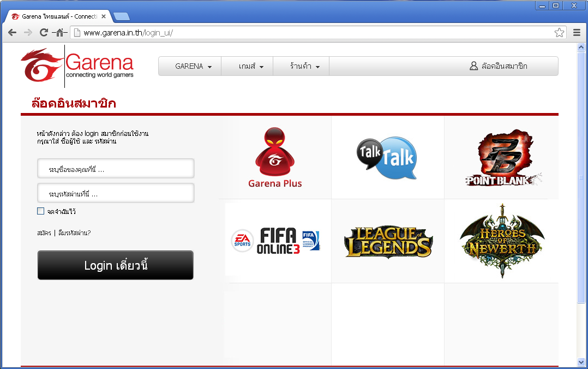Click the จดจำฉันไว้ label text
Viewport: 588px width, 369px height.
click(62, 211)
